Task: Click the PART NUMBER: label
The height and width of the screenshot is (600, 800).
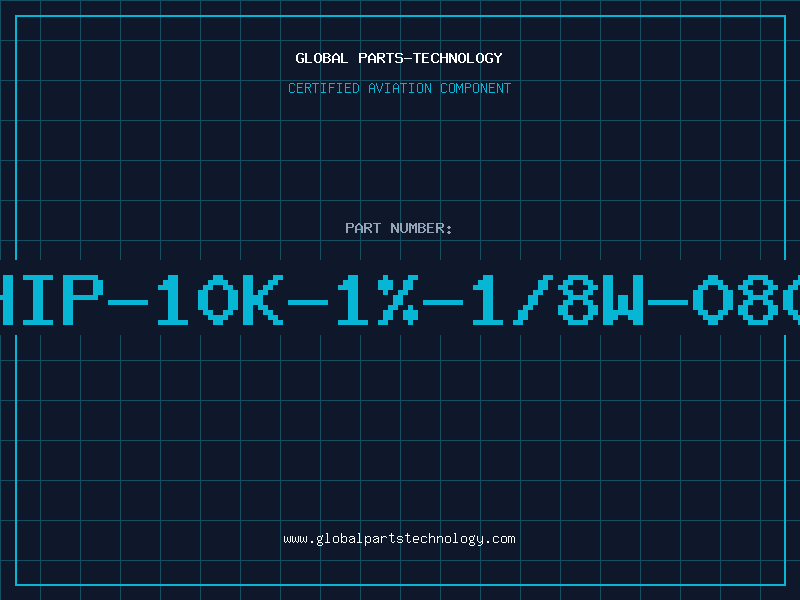Action: [399, 228]
